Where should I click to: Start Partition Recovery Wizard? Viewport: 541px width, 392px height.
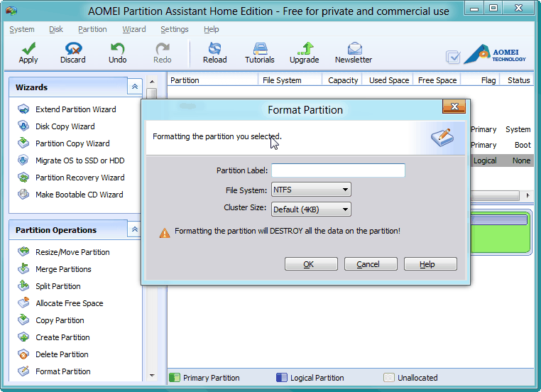pos(80,178)
